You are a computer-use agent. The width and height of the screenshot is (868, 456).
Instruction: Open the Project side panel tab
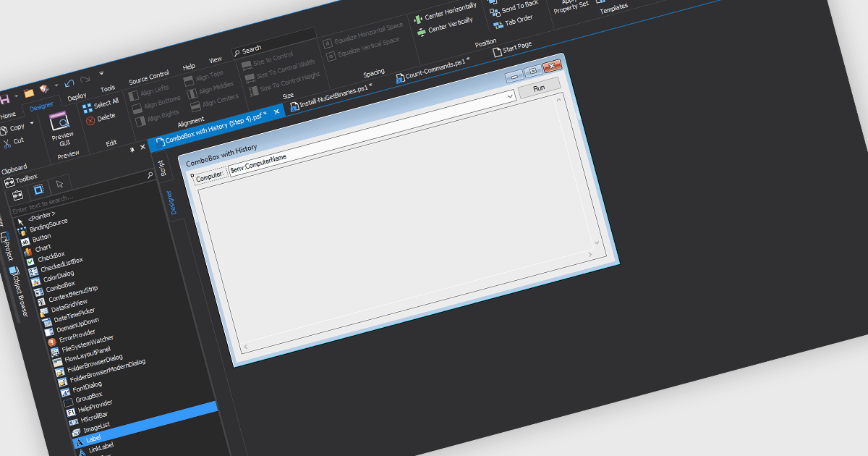pyautogui.click(x=7, y=246)
